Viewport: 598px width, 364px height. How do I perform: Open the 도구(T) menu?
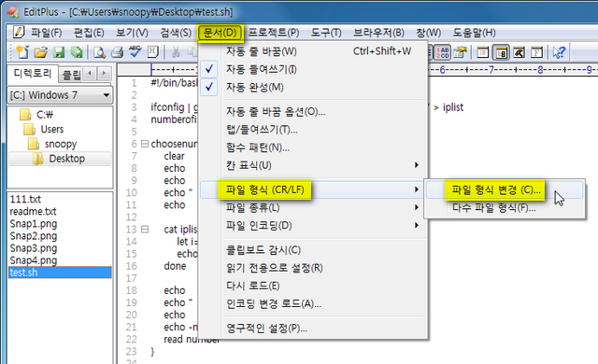326,33
